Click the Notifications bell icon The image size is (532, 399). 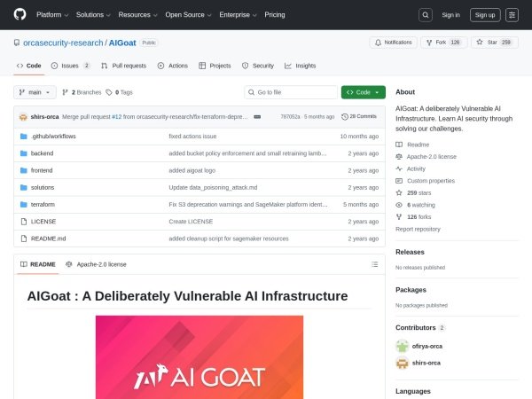pyautogui.click(x=378, y=43)
